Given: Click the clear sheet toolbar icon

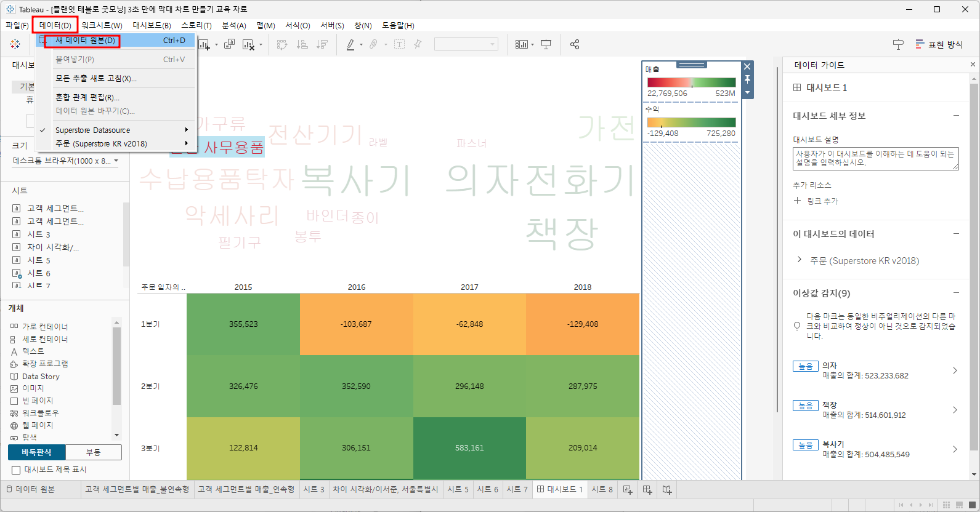Looking at the screenshot, I should click(248, 44).
